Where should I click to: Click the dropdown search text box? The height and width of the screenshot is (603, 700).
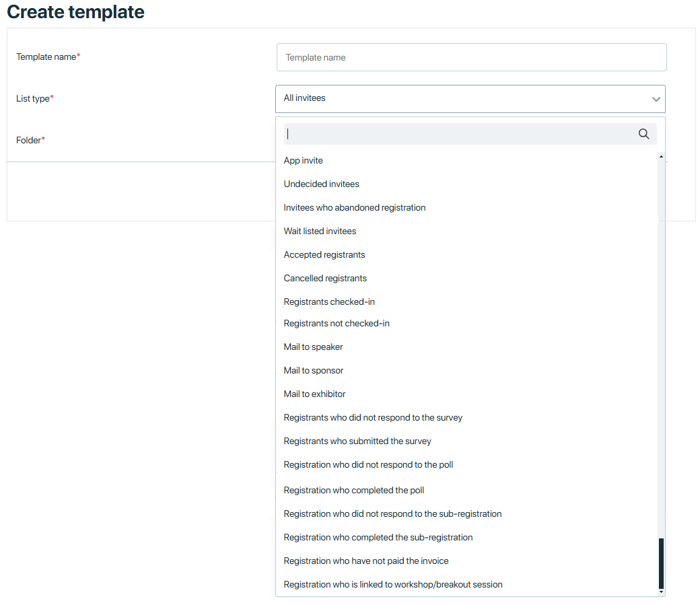click(x=470, y=134)
